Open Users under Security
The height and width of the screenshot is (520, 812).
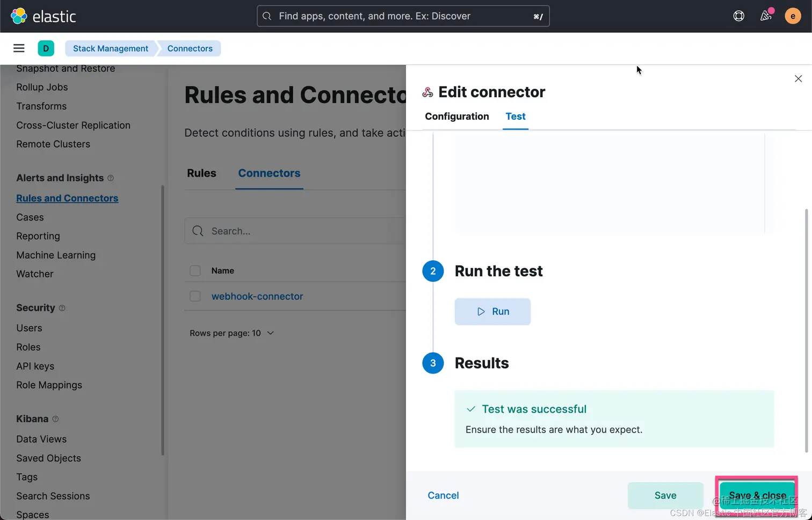pos(29,328)
